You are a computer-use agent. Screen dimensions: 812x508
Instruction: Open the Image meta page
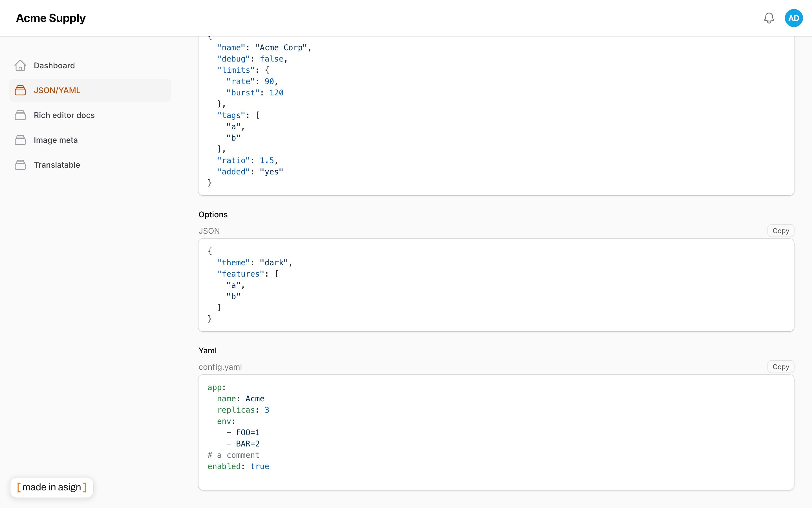90,140
